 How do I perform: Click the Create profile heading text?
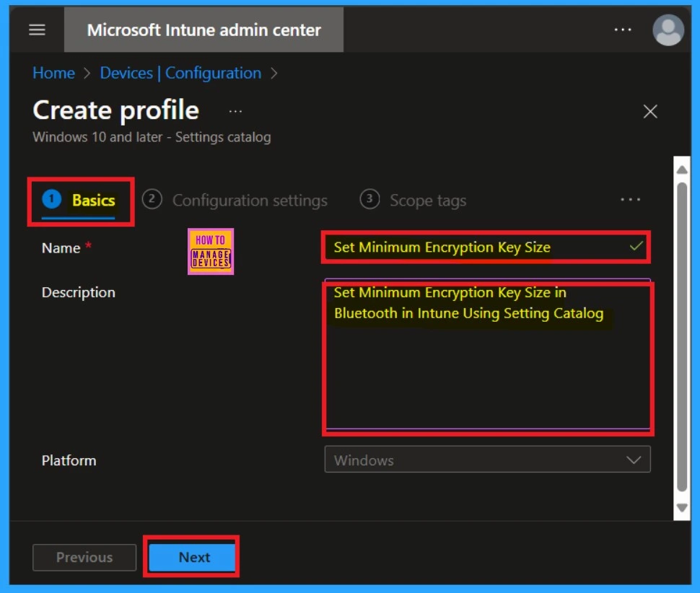(x=116, y=110)
